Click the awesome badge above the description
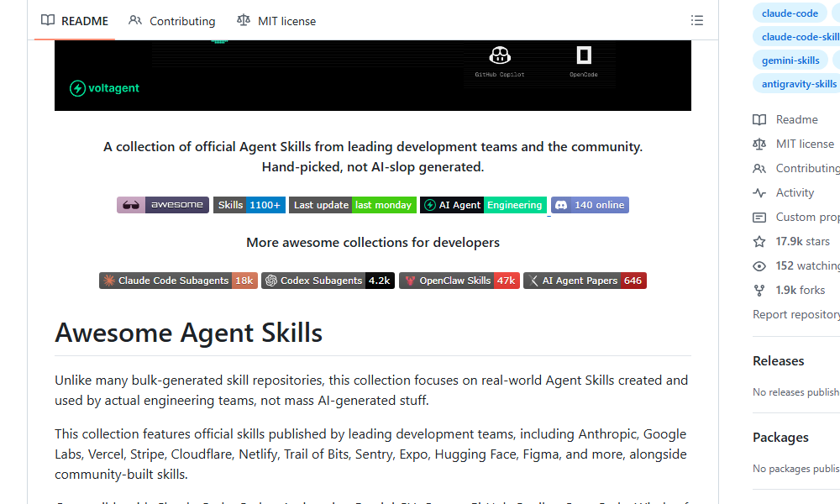 click(162, 204)
